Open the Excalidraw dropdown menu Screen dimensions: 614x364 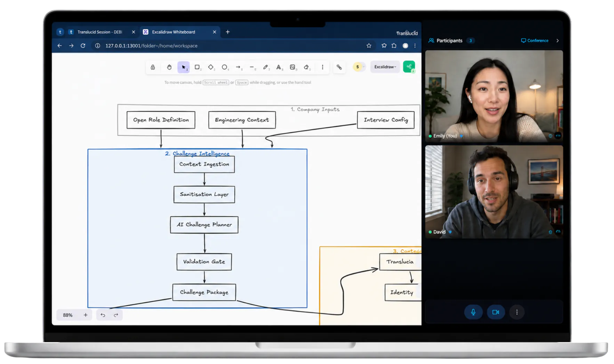(x=385, y=67)
